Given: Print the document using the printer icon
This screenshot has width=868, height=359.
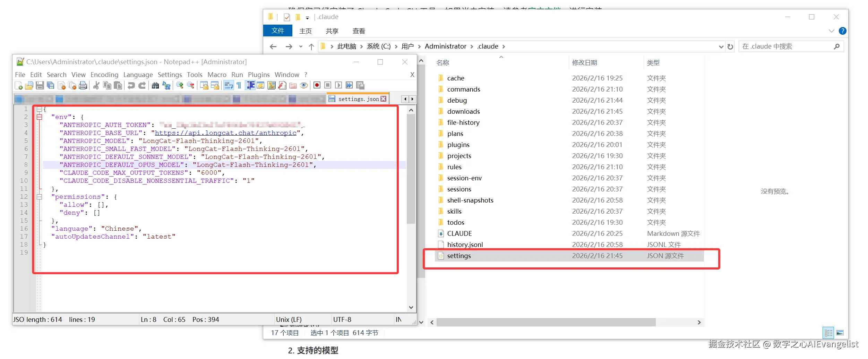Looking at the screenshot, I should point(83,85).
